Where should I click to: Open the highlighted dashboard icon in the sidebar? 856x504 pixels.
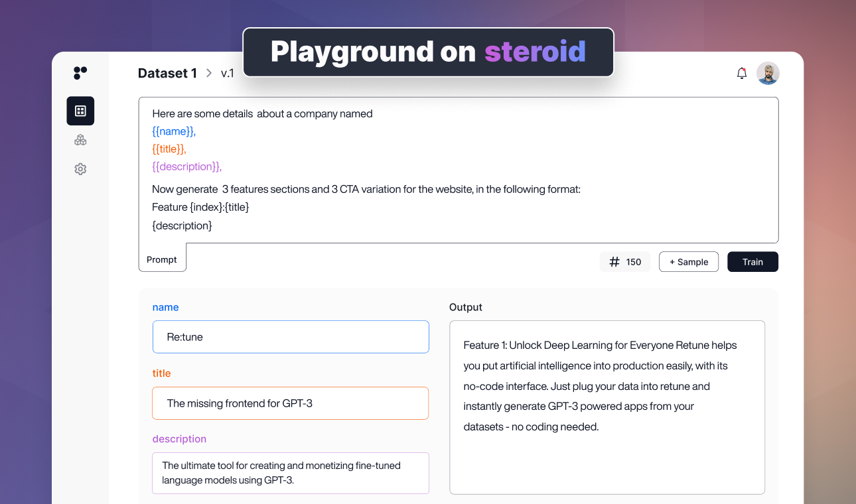coord(80,111)
